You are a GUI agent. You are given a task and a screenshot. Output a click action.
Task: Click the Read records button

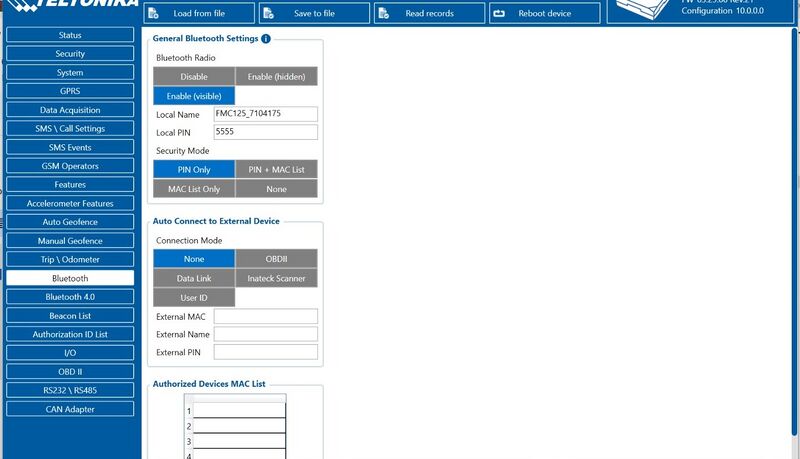coord(430,13)
